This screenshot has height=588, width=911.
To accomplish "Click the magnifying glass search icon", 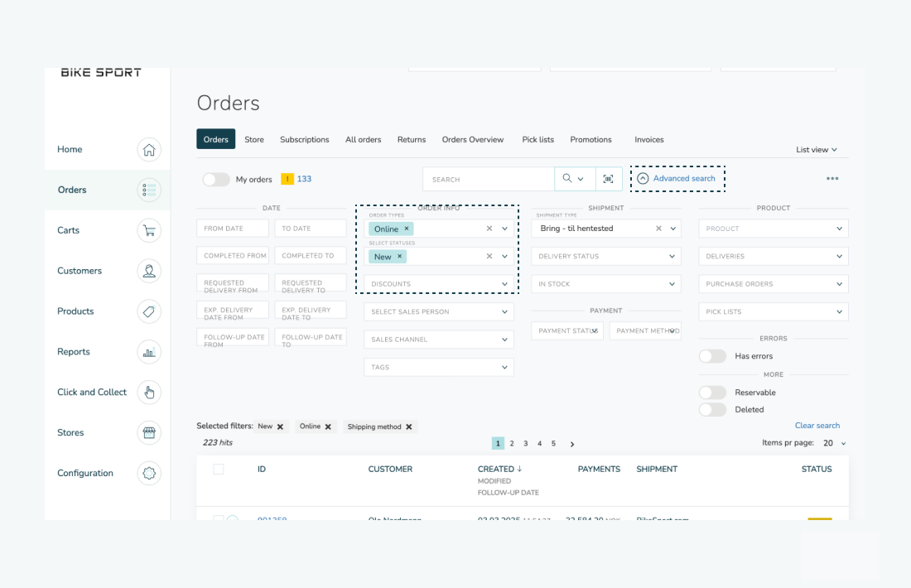I will pyautogui.click(x=567, y=178).
